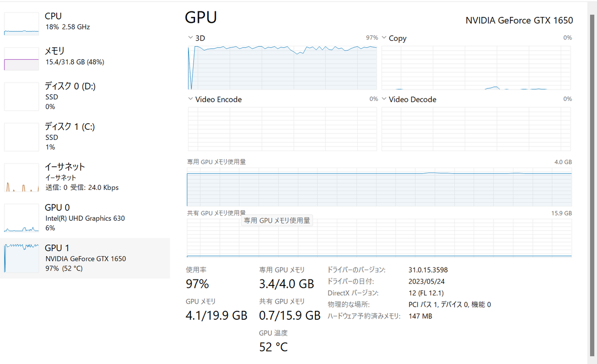This screenshot has height=364, width=597.
Task: Open the Video Decode engine dropdown
Action: coord(384,99)
